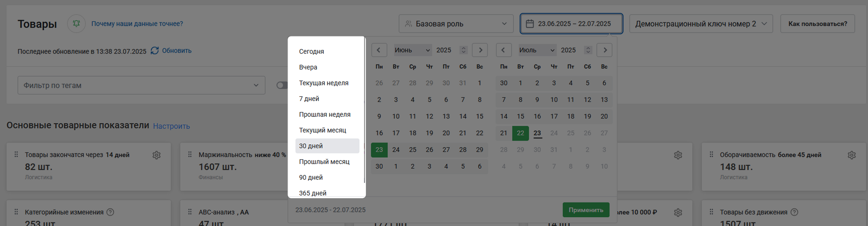Open the Июль month selector
Viewport: 868px width, 226px height.
[537, 50]
